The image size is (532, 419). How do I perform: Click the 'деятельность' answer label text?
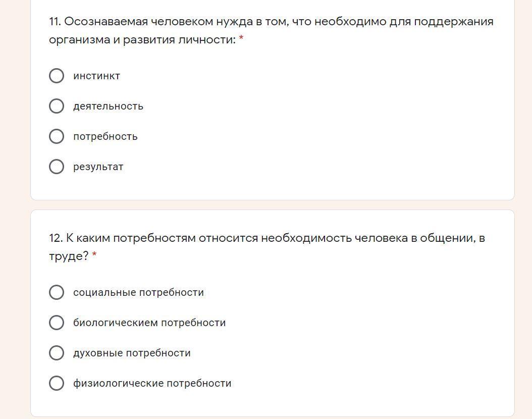[108, 106]
